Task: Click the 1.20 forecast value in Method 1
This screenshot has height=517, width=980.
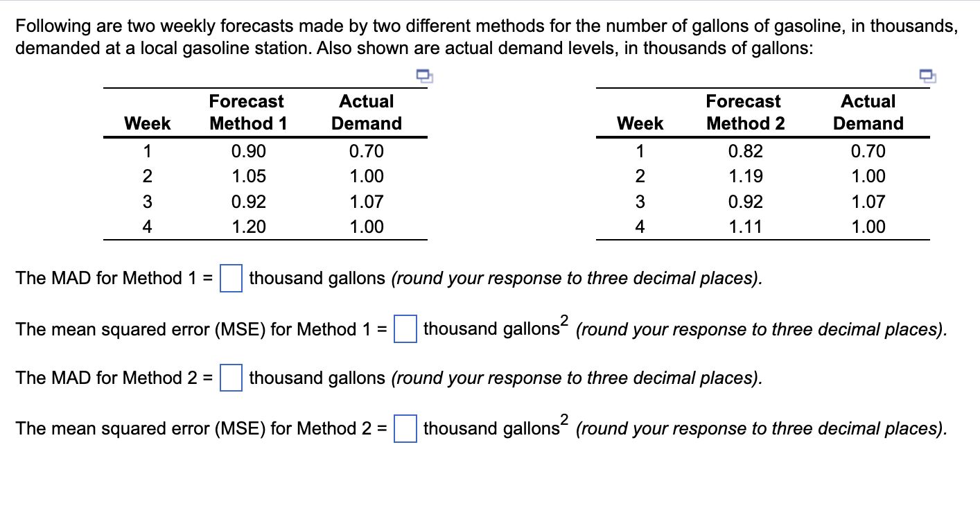Action: 248,227
